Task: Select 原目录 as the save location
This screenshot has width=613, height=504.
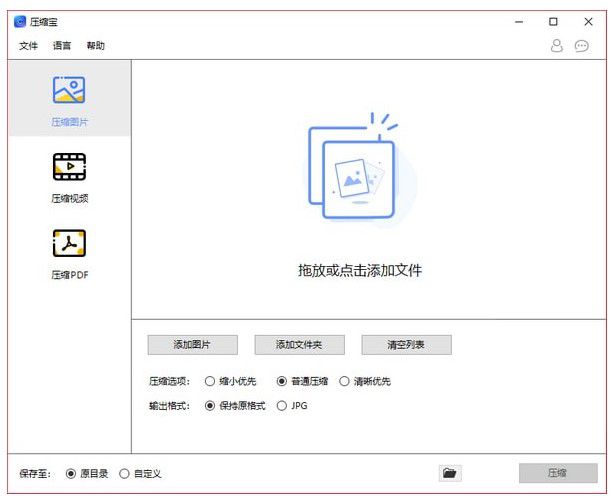Action: [87, 474]
